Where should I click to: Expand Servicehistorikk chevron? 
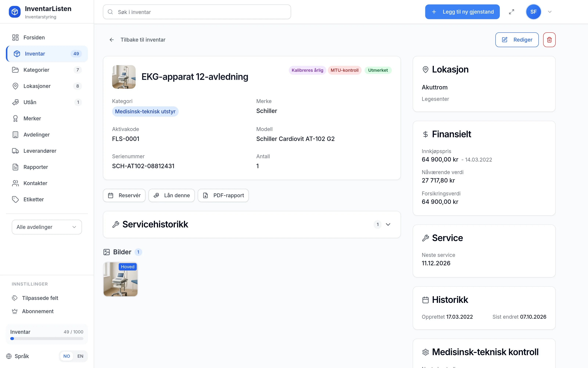point(388,224)
